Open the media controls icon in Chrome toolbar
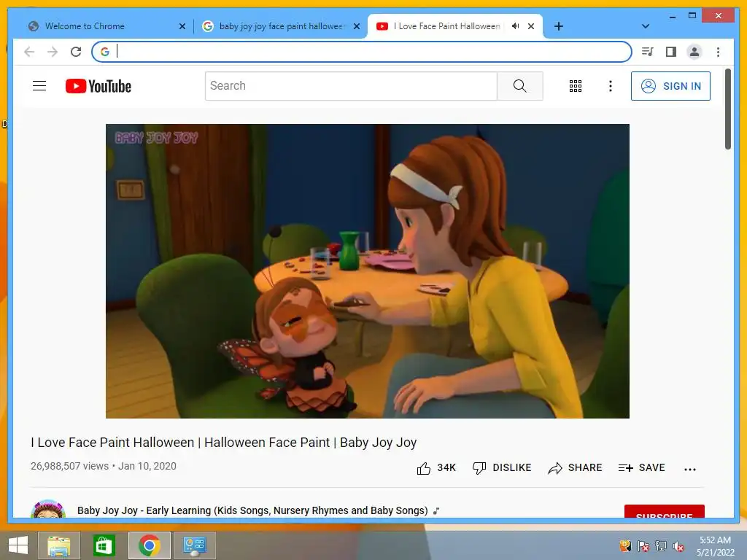 pos(647,52)
